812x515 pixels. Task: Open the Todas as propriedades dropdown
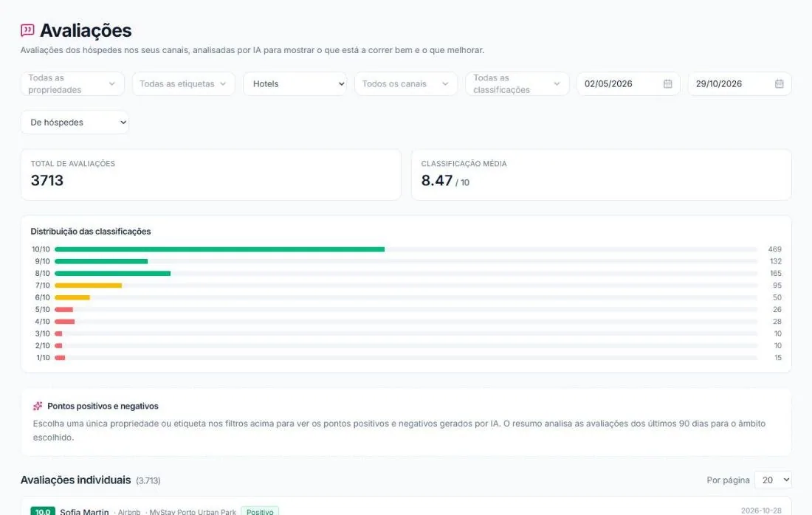72,84
